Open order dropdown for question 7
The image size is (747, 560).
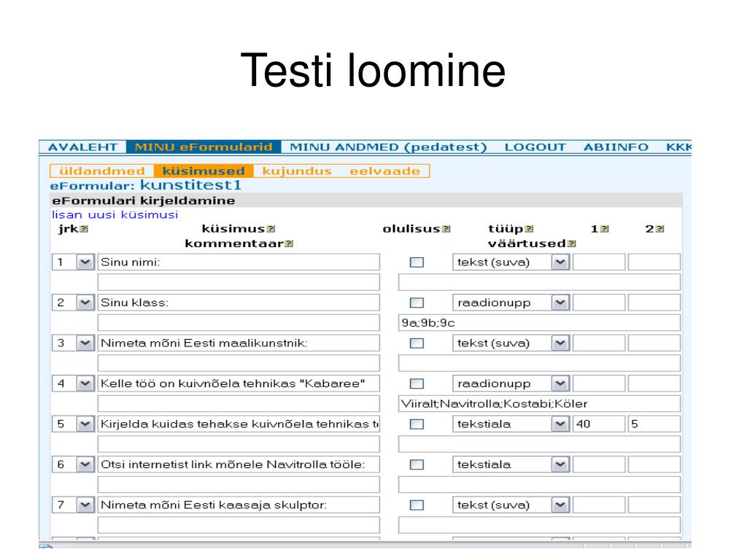(85, 505)
